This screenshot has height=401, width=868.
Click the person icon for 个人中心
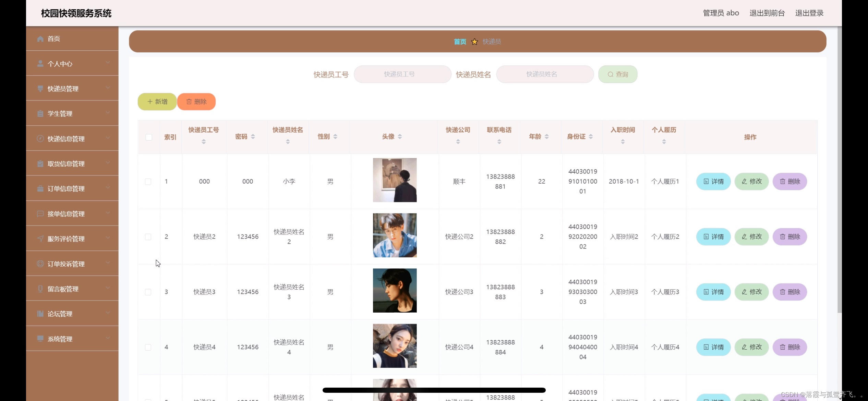pos(40,64)
